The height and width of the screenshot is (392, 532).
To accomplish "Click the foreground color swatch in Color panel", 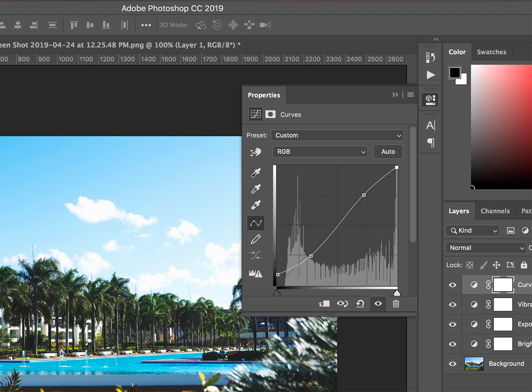I will pos(454,72).
